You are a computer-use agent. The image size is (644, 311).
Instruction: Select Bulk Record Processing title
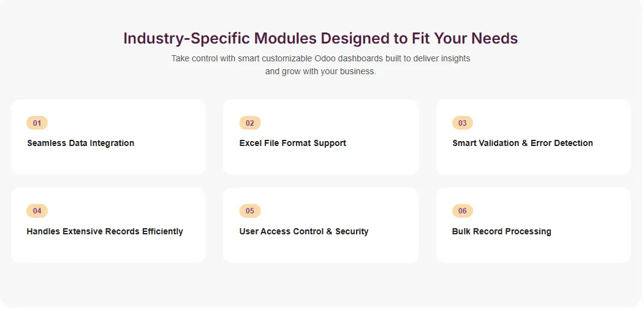501,231
